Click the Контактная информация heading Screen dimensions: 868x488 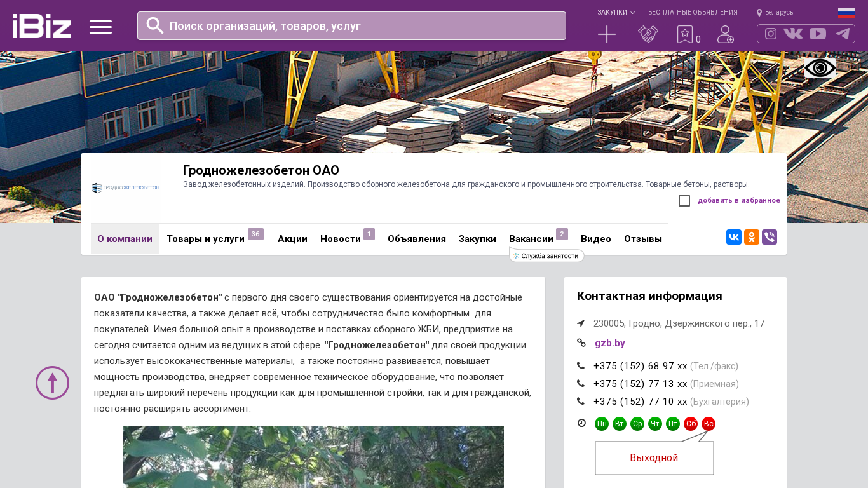tap(649, 296)
